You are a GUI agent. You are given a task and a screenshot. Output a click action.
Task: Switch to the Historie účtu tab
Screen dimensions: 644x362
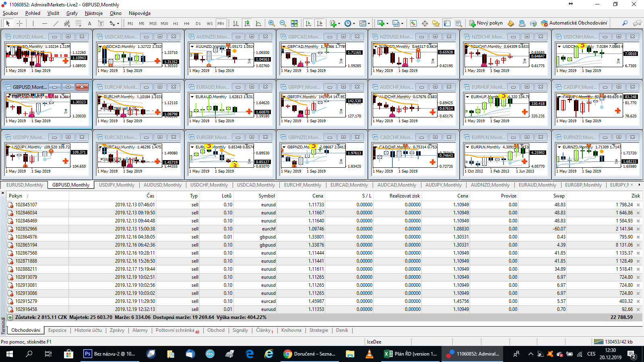(x=88, y=330)
